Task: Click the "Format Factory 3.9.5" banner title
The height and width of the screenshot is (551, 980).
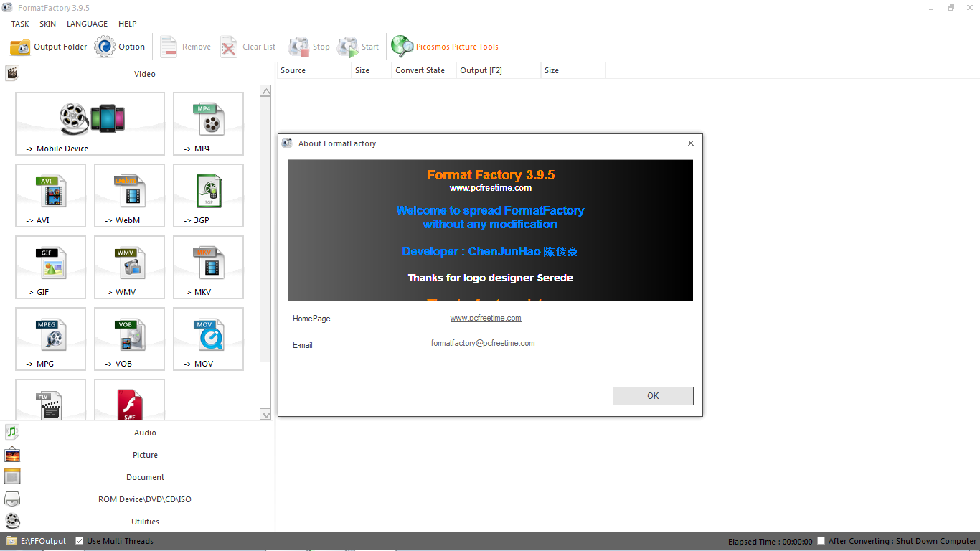Action: pos(491,174)
